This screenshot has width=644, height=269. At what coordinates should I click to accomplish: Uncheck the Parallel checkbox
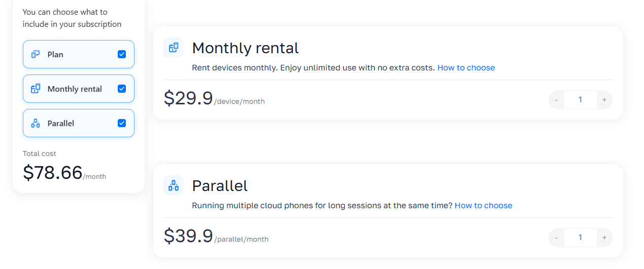tap(122, 123)
